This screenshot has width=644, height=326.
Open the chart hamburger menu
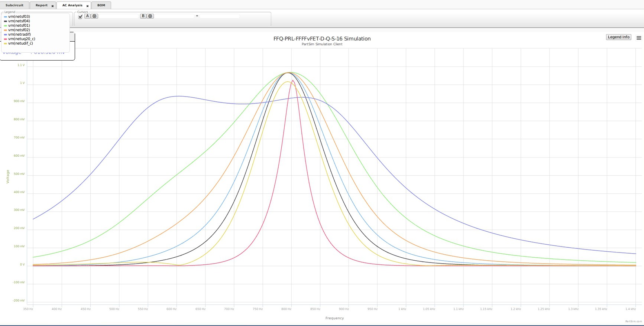tap(639, 38)
